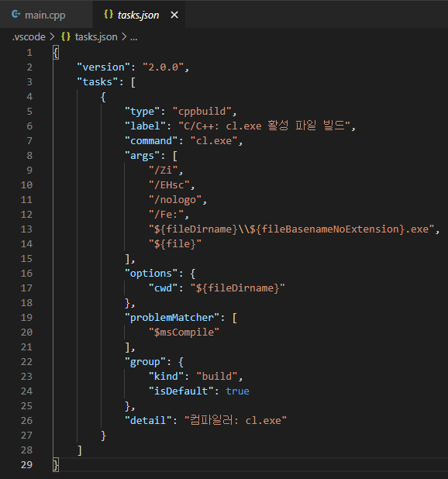Click the "build" value on line 23

pos(218,377)
